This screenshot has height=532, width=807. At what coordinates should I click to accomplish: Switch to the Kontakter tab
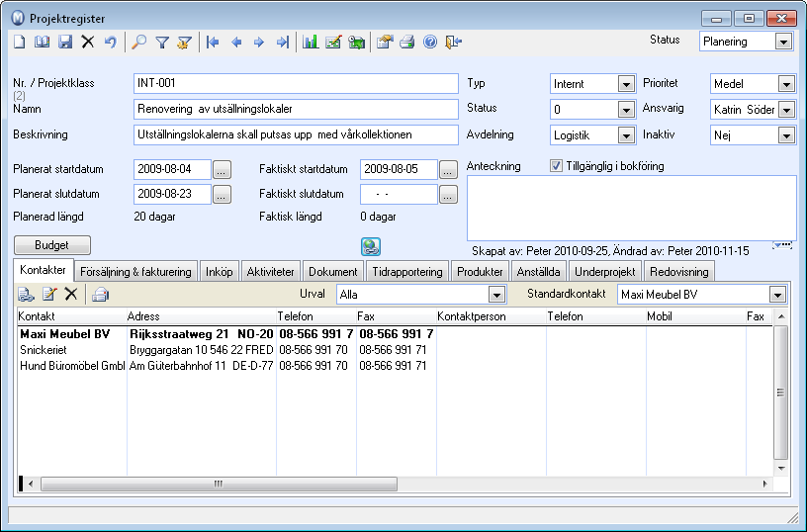[44, 270]
